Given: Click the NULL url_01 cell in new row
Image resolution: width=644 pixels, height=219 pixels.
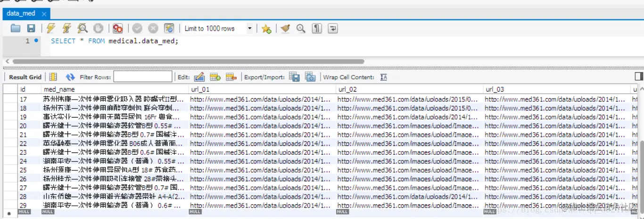Looking at the screenshot, I should coord(195,212).
